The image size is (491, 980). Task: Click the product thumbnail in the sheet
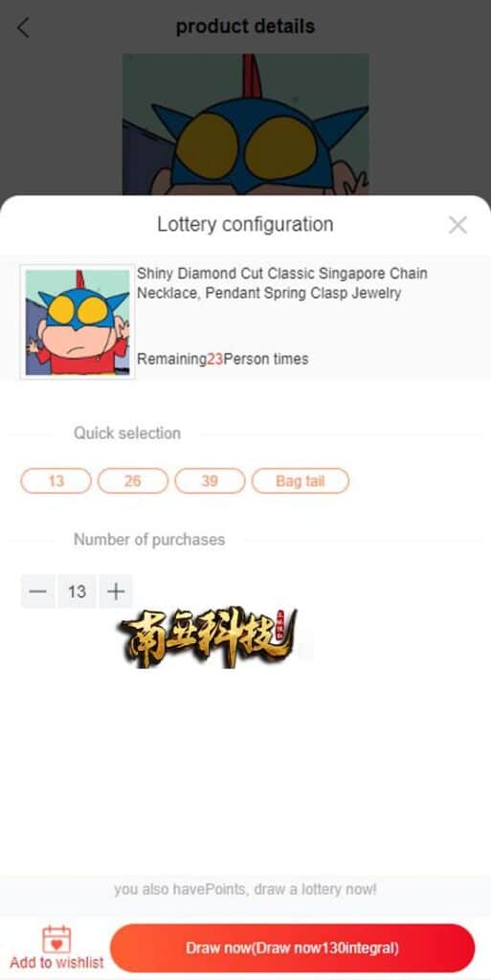pyautogui.click(x=78, y=322)
